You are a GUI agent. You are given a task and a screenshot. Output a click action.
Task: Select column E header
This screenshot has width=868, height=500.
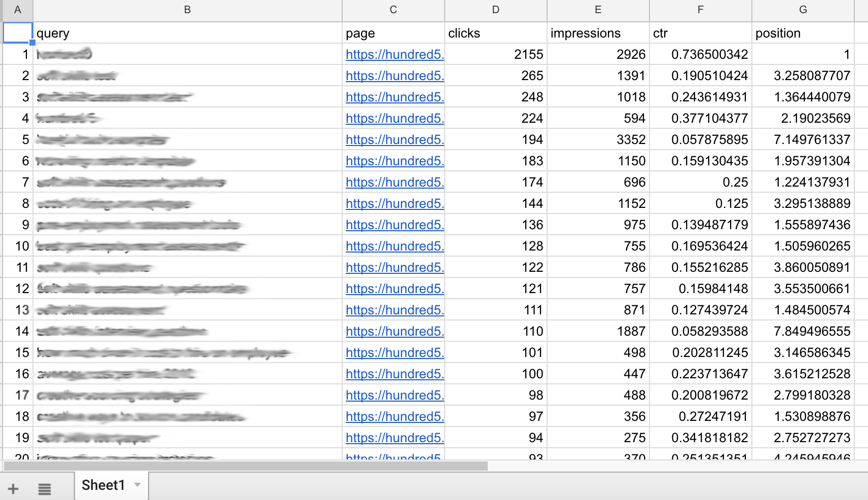pyautogui.click(x=598, y=10)
